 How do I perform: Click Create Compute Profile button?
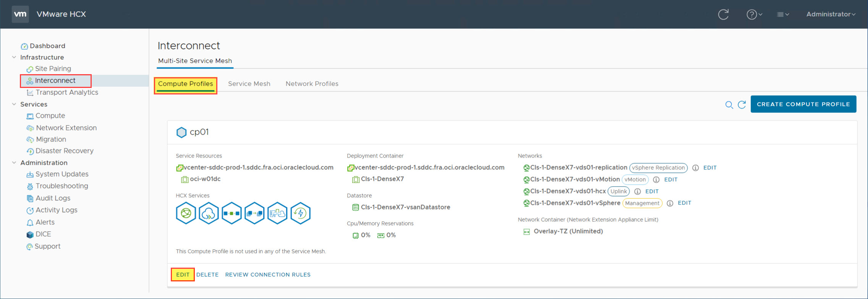[803, 104]
